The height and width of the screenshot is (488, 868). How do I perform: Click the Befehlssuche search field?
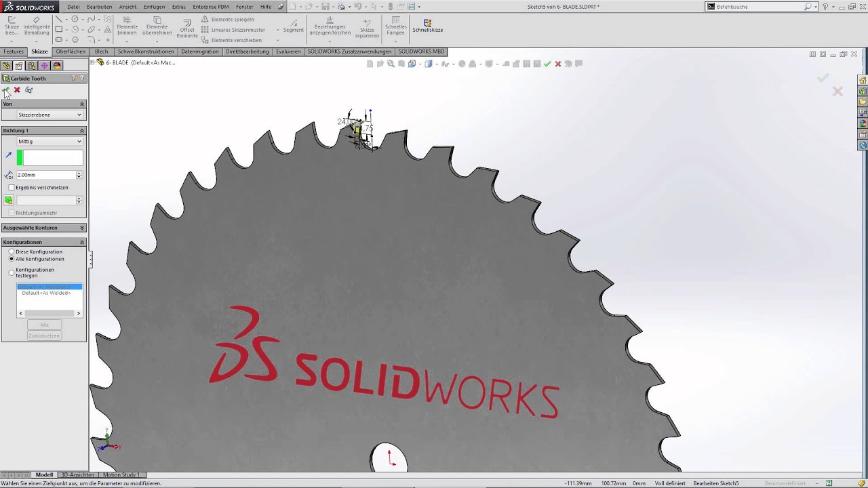(759, 6)
